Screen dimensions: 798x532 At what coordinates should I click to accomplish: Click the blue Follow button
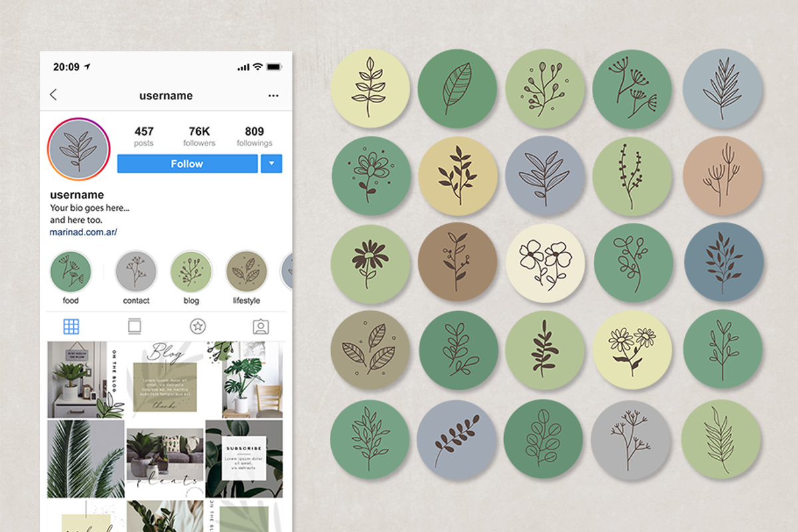click(188, 164)
